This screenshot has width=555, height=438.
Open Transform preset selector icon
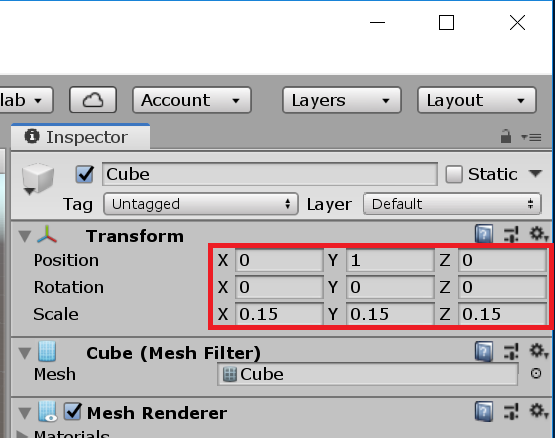click(511, 234)
